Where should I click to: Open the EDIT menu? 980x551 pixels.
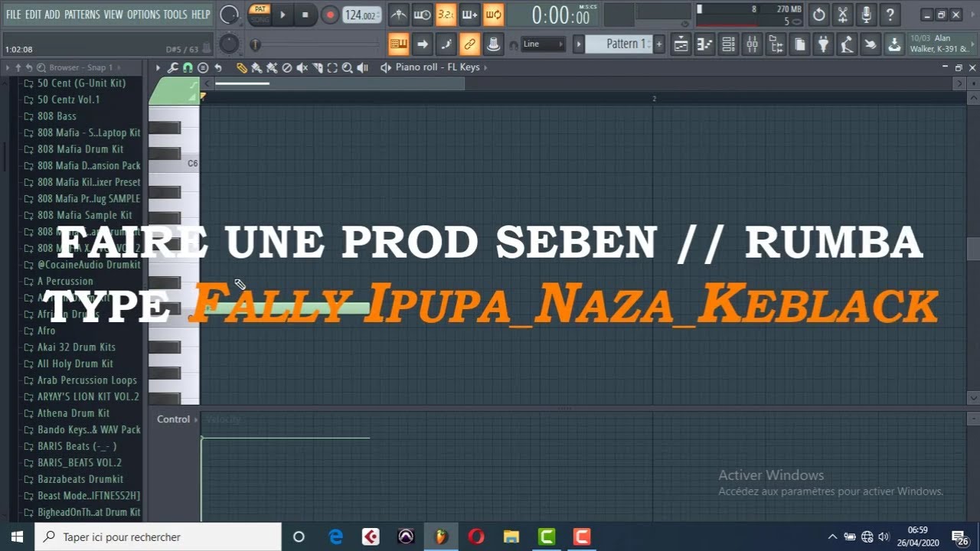click(x=34, y=15)
